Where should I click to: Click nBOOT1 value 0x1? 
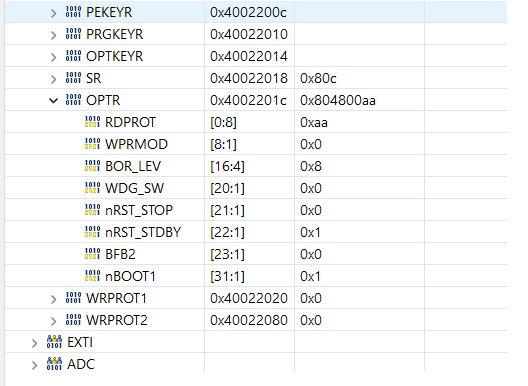click(310, 276)
